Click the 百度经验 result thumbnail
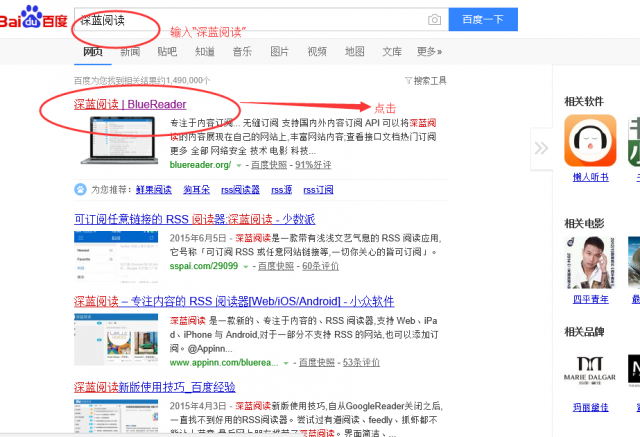The height and width of the screenshot is (437, 640). coord(116,416)
